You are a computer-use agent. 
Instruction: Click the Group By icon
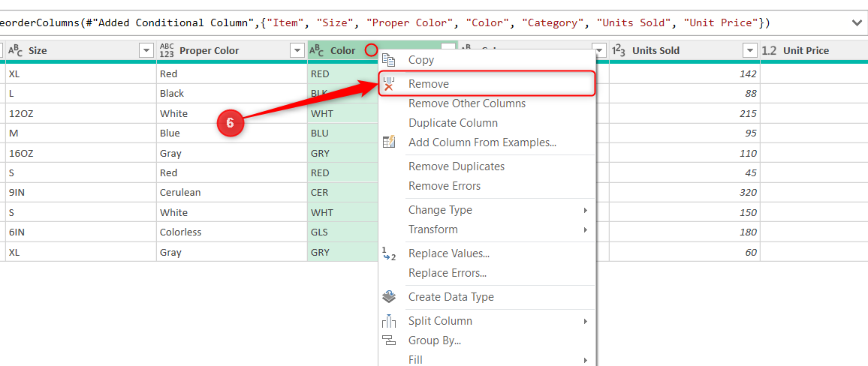[389, 340]
